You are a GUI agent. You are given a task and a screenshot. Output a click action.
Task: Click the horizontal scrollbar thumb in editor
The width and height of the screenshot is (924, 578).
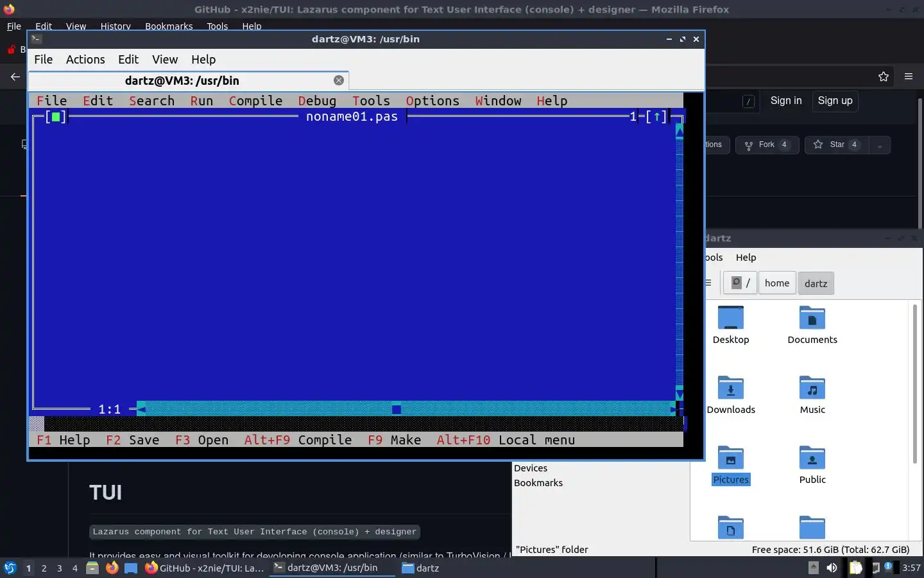click(x=397, y=409)
